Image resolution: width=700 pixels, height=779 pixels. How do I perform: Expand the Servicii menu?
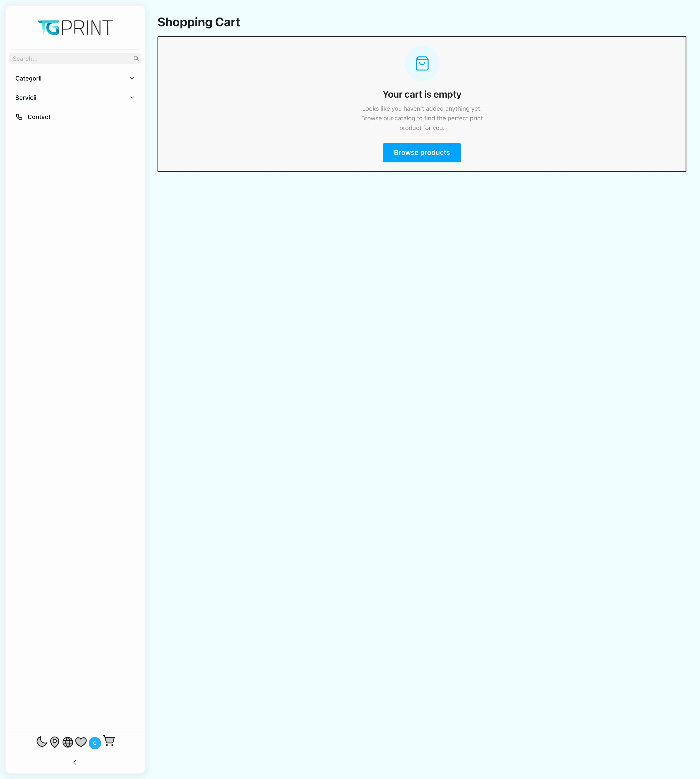(75, 98)
